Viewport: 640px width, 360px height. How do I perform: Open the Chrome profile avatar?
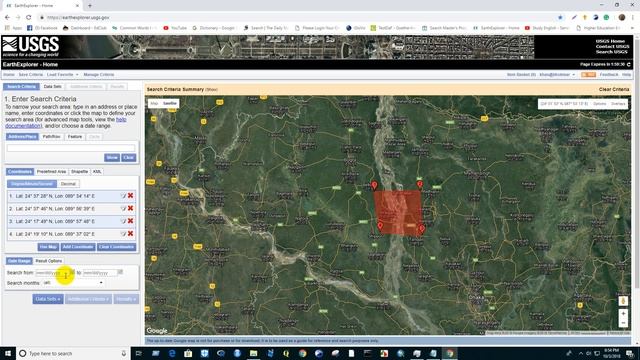pos(622,18)
